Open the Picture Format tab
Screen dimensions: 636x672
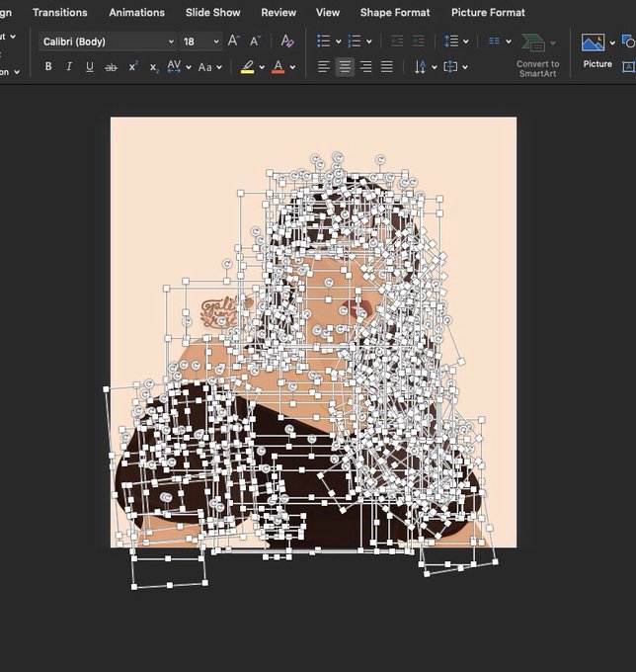pyautogui.click(x=488, y=13)
